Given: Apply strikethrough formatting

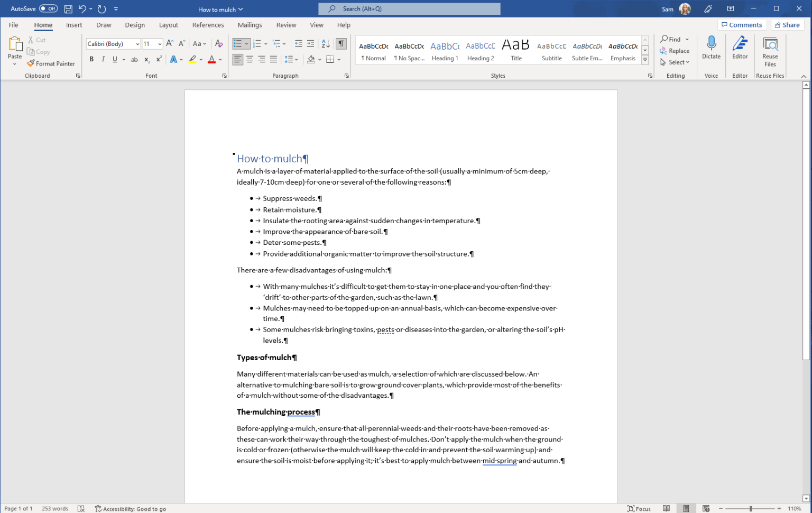Looking at the screenshot, I should (134, 59).
